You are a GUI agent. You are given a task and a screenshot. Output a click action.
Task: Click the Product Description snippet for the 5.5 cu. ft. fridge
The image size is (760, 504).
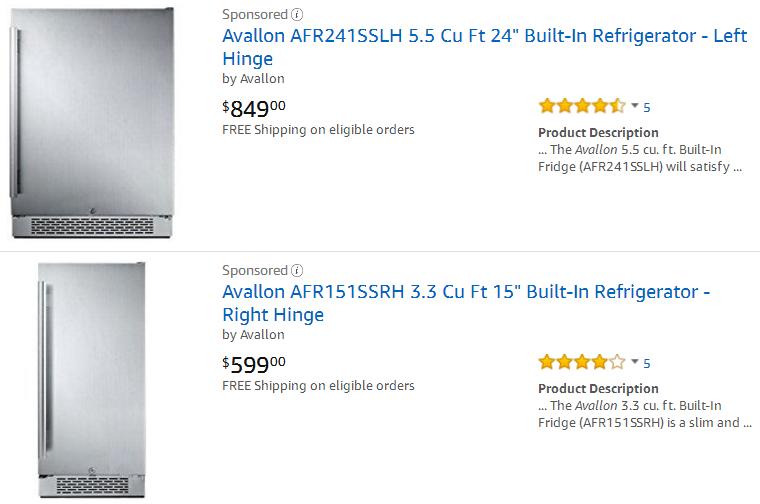click(x=639, y=158)
